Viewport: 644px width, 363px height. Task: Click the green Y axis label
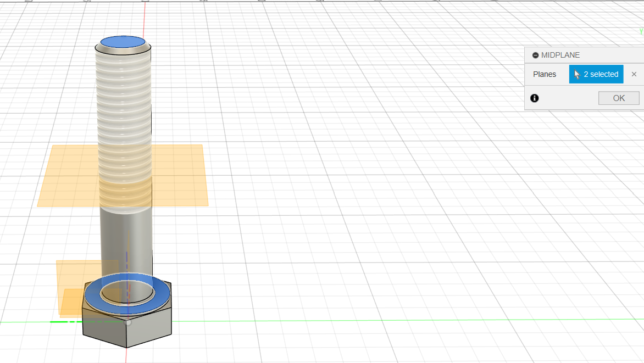[641, 32]
